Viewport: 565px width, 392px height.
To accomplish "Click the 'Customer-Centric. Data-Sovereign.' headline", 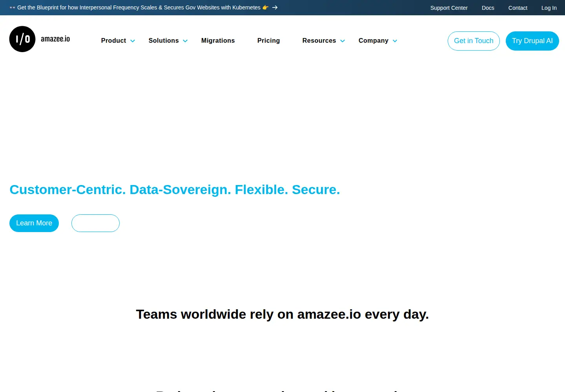I will click(175, 190).
